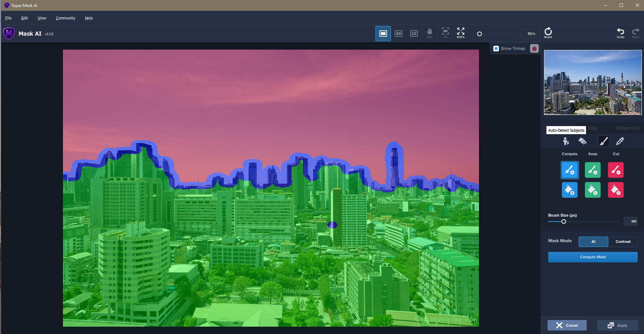Switch to the four-panel grid view
The width and height of the screenshot is (644, 334).
point(414,34)
